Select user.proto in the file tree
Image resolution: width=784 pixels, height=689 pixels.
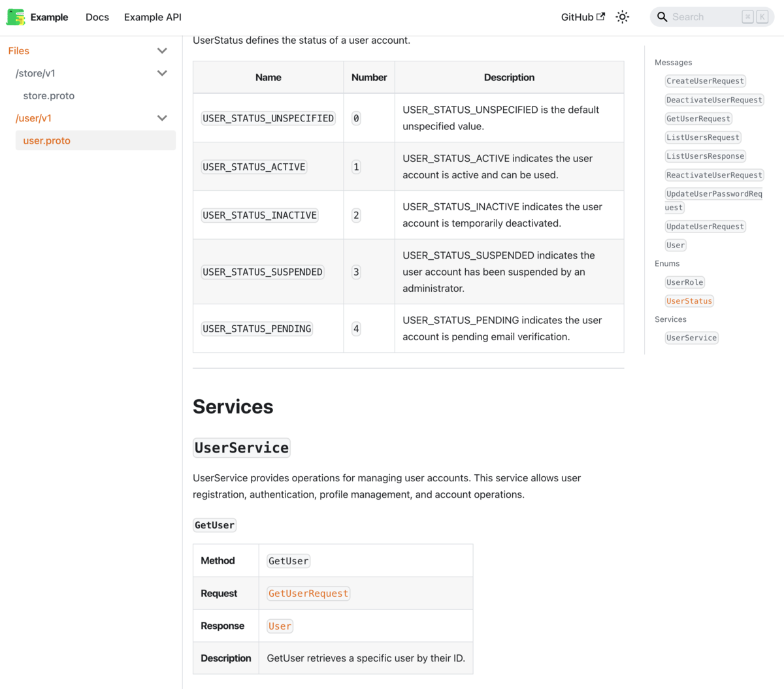click(x=46, y=140)
